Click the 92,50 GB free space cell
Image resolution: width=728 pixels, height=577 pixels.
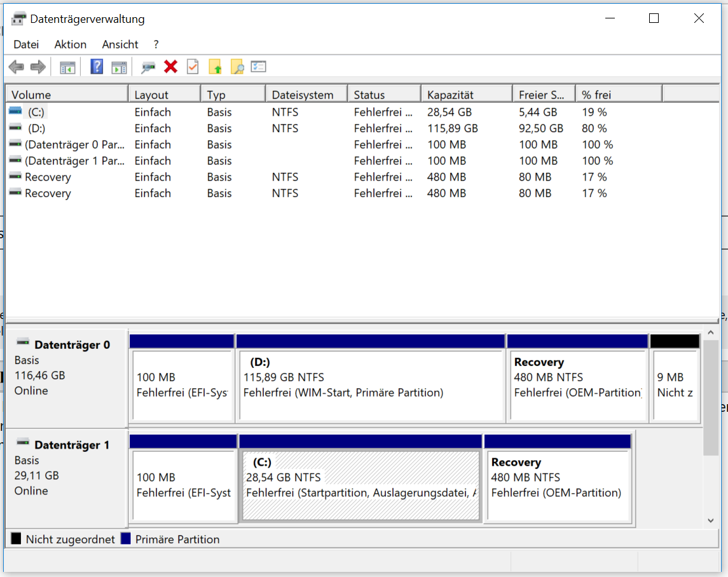click(x=541, y=128)
